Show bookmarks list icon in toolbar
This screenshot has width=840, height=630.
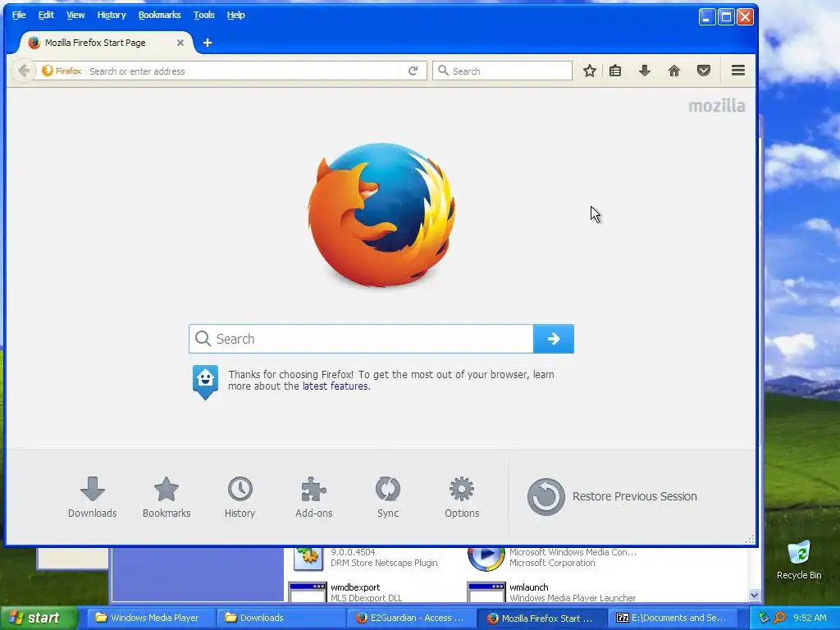(615, 71)
